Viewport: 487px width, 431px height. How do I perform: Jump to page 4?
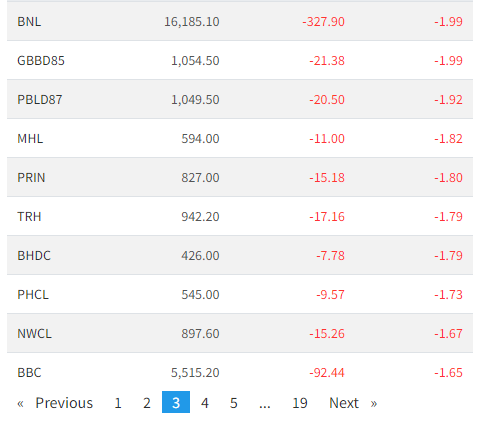click(x=205, y=403)
